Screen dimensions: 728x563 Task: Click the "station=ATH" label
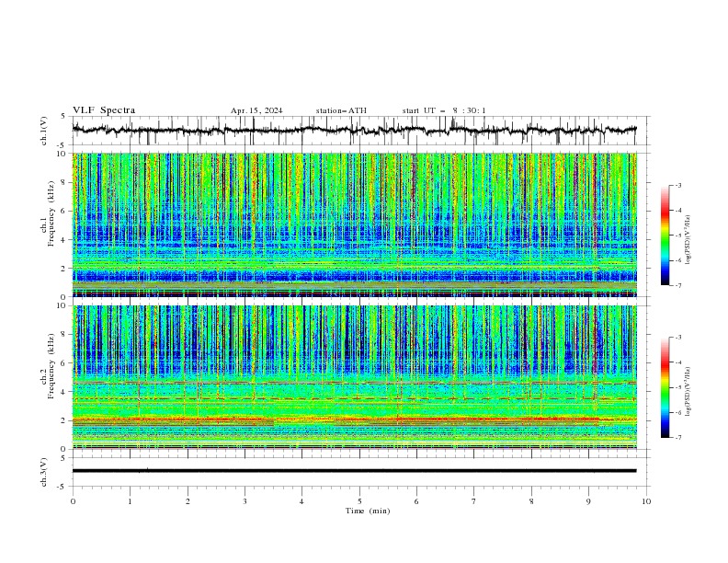(x=341, y=110)
